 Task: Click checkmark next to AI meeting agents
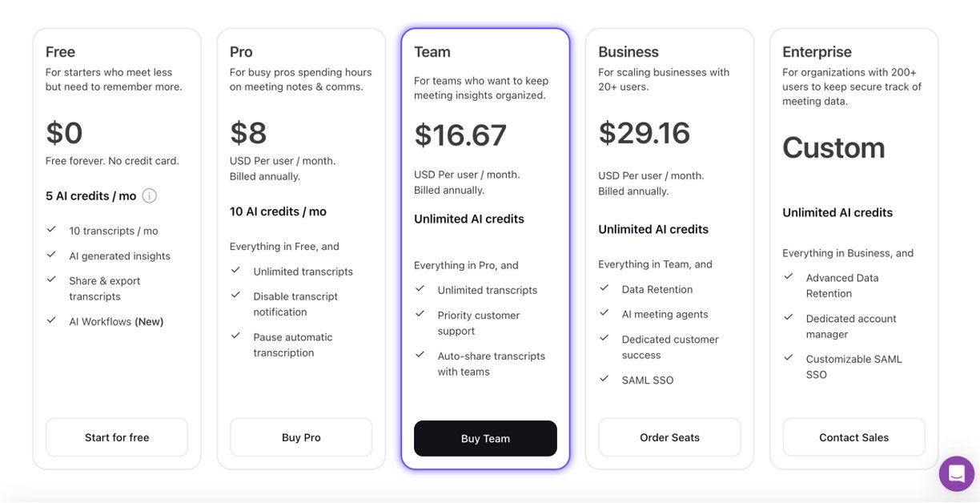click(x=604, y=313)
